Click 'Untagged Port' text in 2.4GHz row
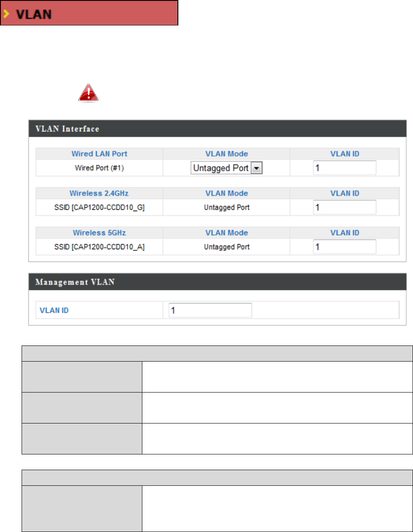Viewport: 413px width, 532px height. point(227,207)
